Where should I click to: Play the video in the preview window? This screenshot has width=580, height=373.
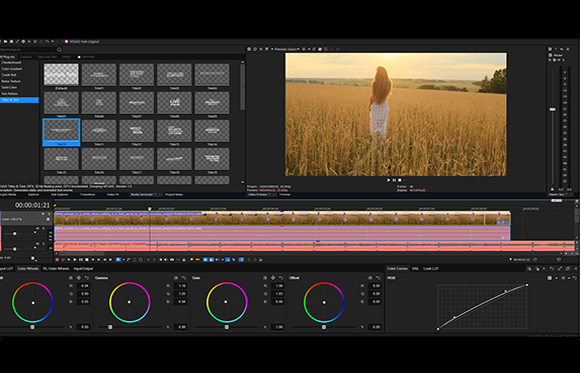(388, 180)
